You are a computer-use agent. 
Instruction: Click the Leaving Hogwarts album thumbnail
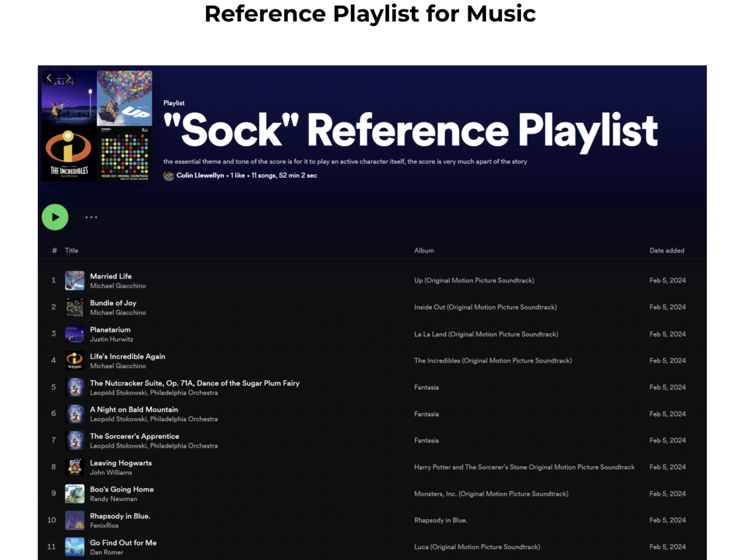tap(75, 467)
